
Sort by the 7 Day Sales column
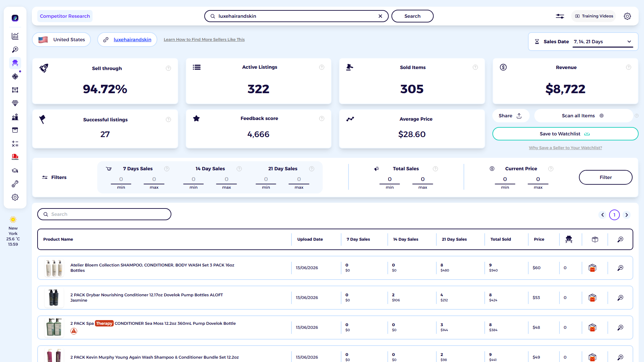tap(358, 239)
